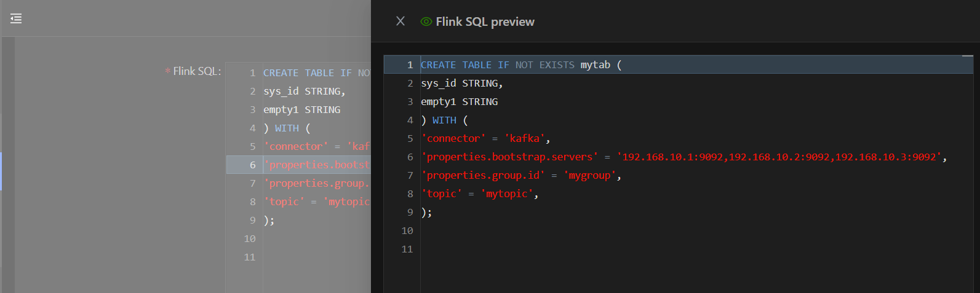This screenshot has height=293, width=980.
Task: Click the 'mytopic' value in preview
Action: pyautogui.click(x=507, y=193)
